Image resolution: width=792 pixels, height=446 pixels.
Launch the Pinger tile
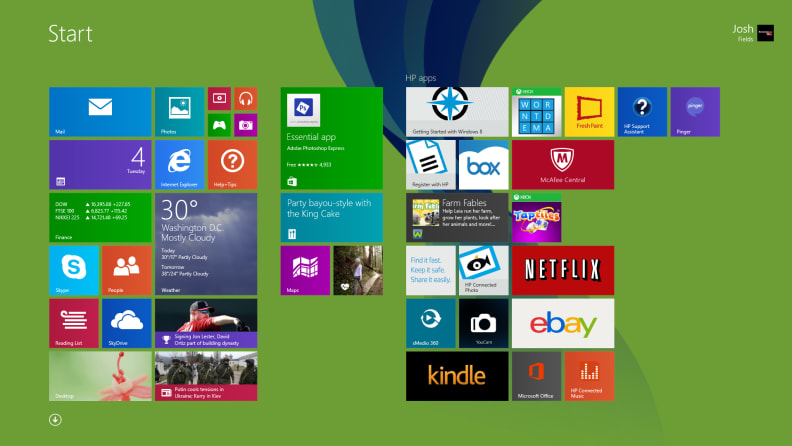click(x=695, y=112)
